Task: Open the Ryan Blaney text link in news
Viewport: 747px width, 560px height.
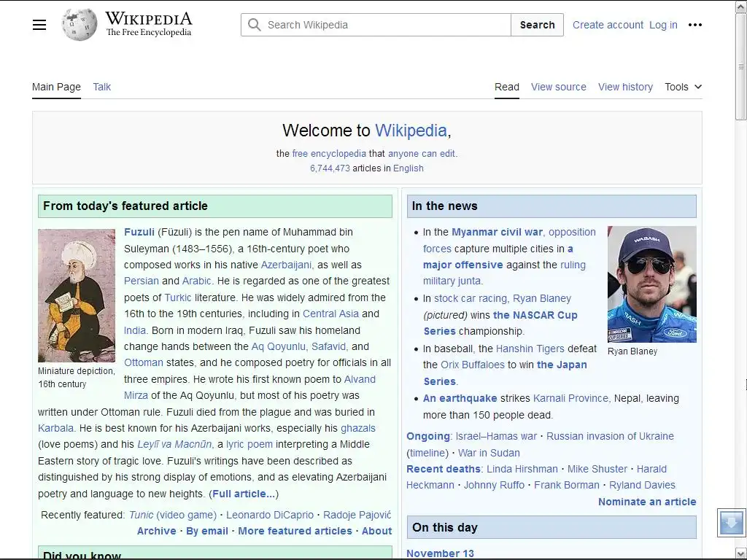Action: [542, 298]
